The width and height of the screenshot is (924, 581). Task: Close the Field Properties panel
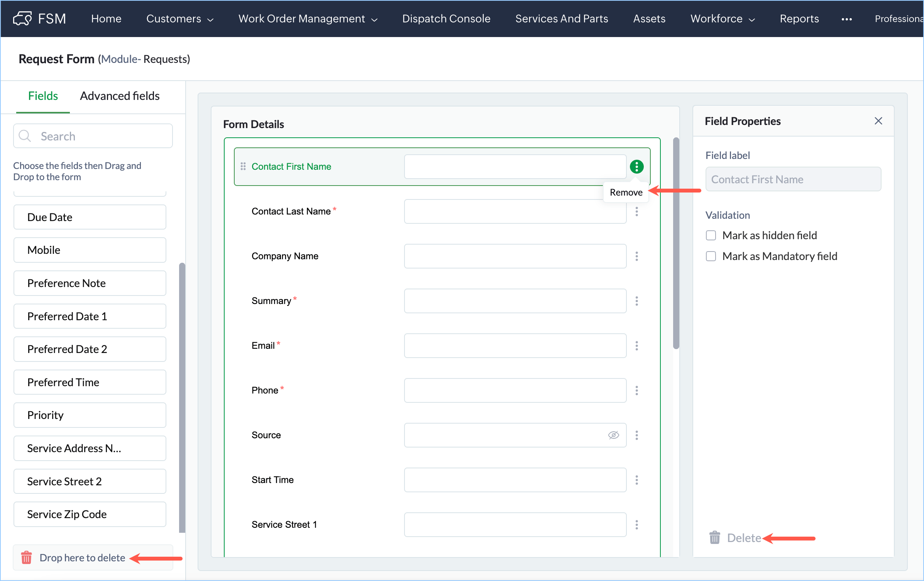(x=878, y=121)
